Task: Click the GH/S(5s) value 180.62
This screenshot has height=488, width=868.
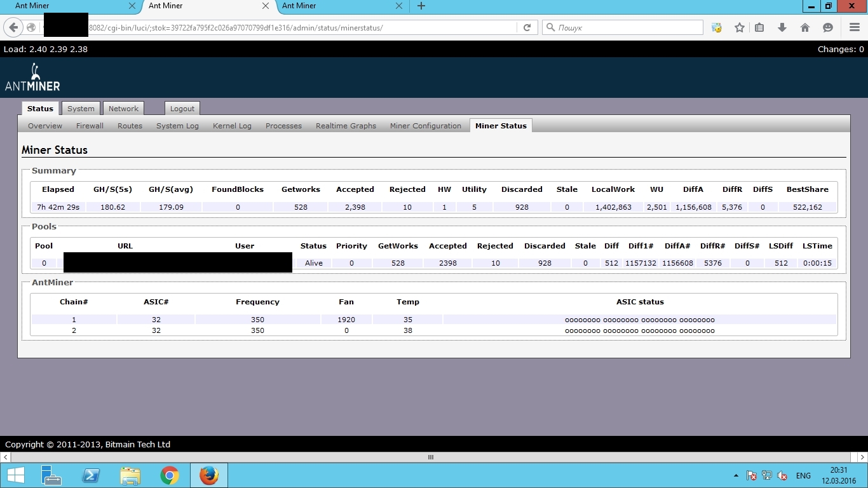Action: click(112, 207)
